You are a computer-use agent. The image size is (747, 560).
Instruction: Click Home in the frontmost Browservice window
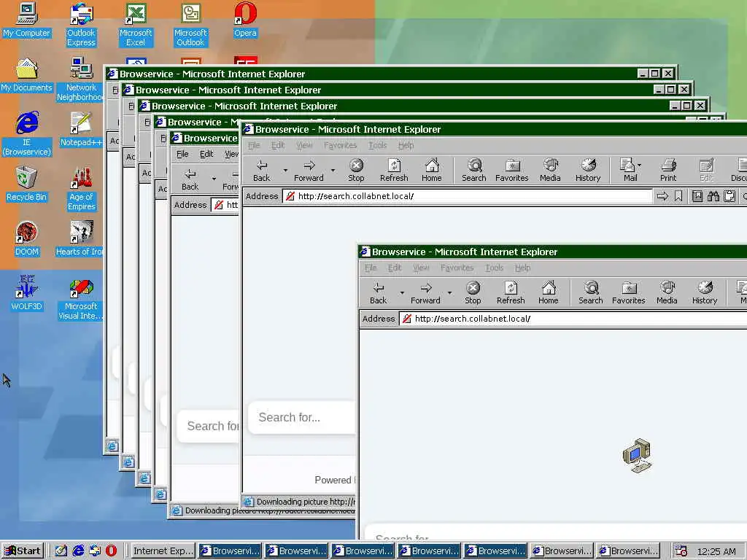tap(549, 292)
